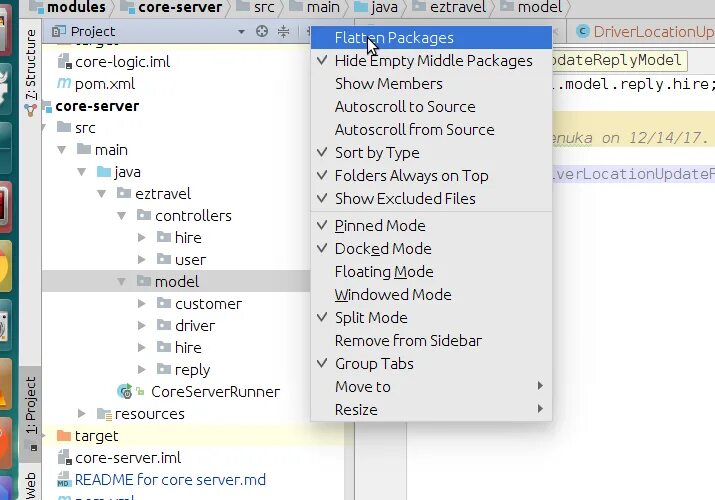Open the Move to submenu

click(x=431, y=387)
